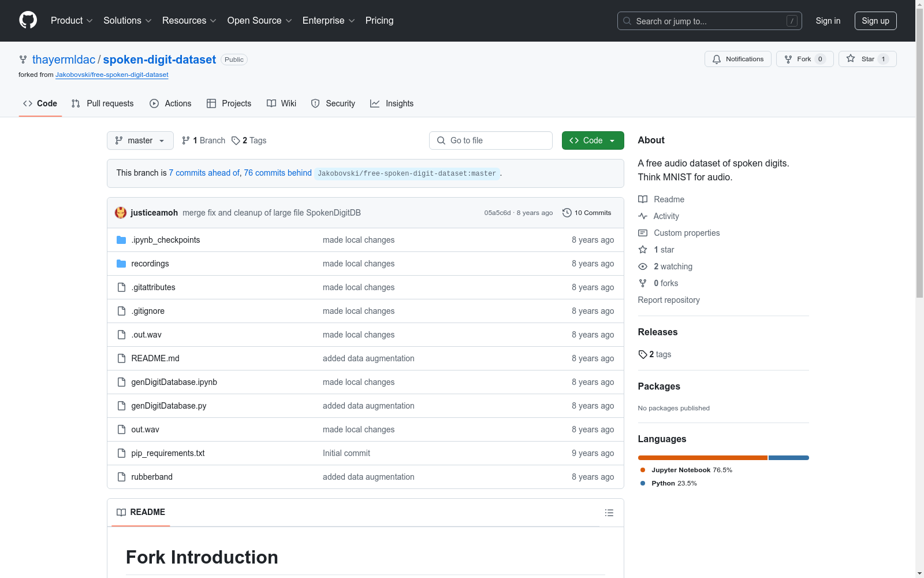Click the Readme book icon in About
The height and width of the screenshot is (578, 924).
(643, 199)
